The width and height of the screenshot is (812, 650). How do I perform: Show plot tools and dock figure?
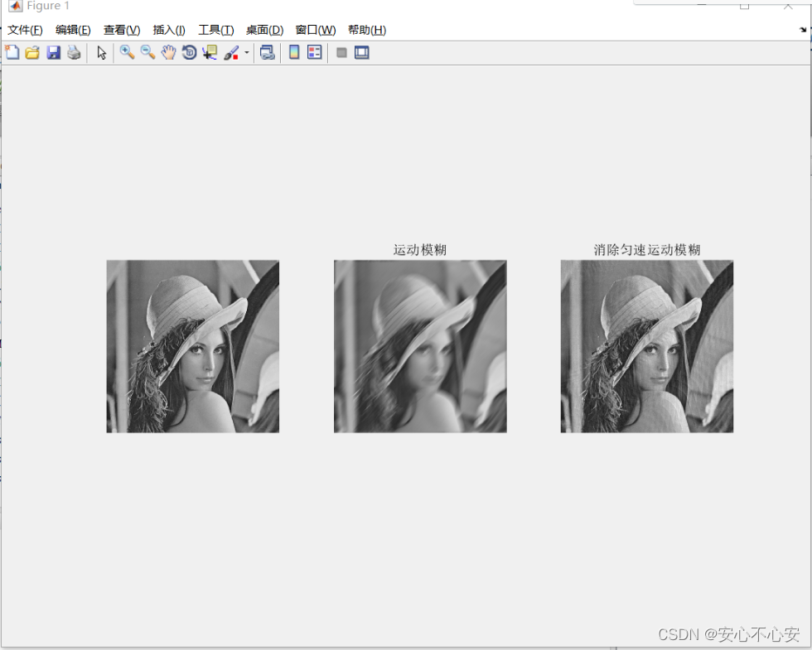(361, 52)
